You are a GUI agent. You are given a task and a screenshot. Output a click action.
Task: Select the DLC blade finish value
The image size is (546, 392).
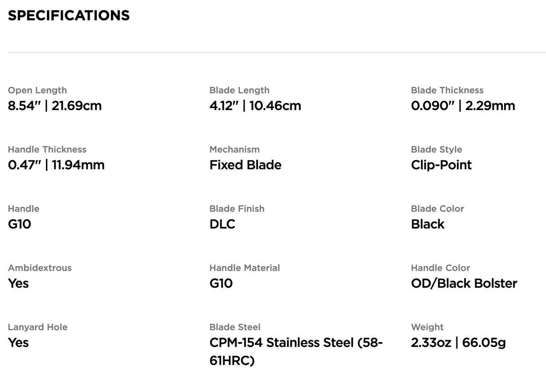222,224
